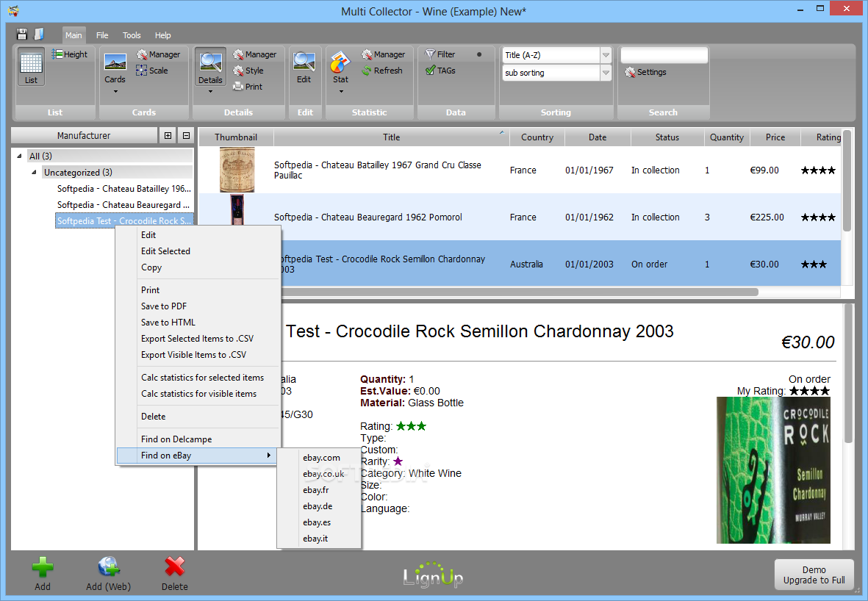The height and width of the screenshot is (601, 868).
Task: Sort by the Price column header
Action: [x=775, y=137]
